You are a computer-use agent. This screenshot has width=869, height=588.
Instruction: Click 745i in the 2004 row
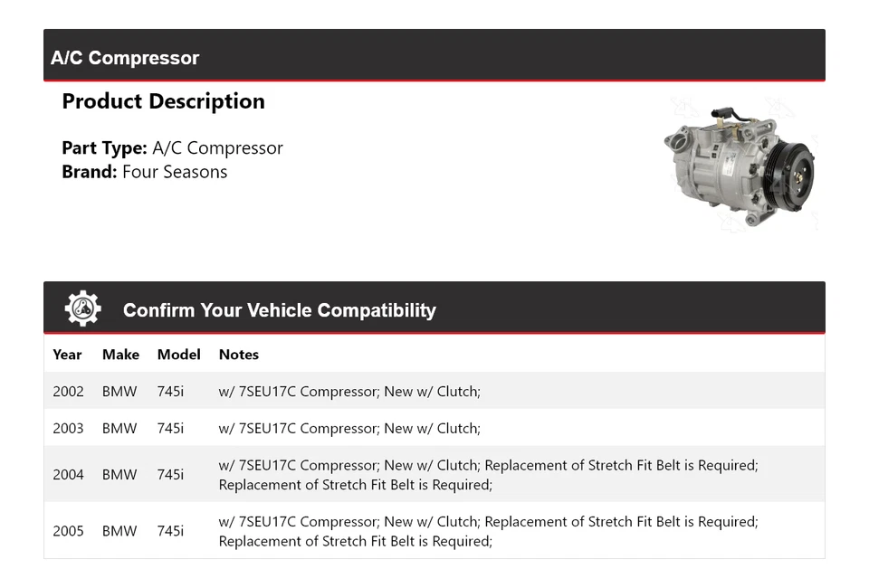(x=170, y=475)
